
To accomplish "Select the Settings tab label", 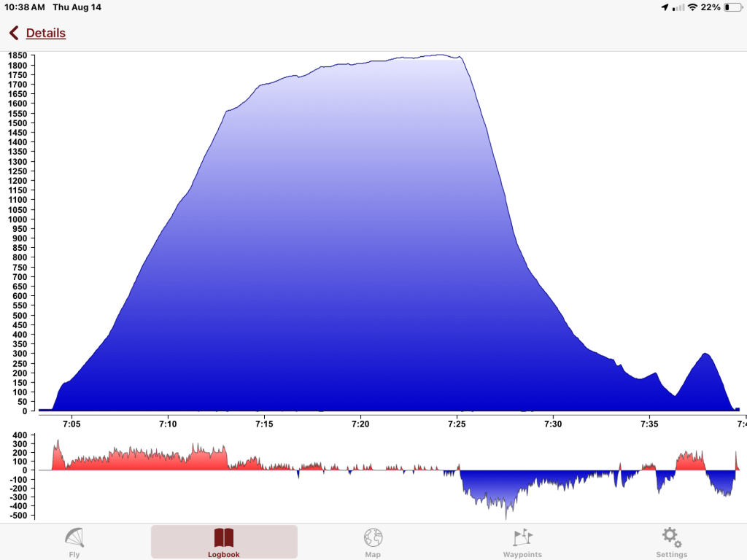I will coord(671,555).
